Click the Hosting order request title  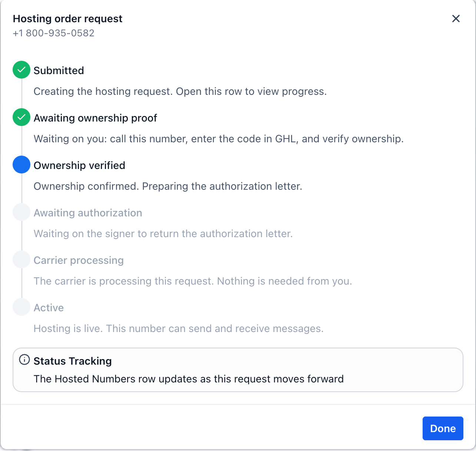[x=68, y=19]
